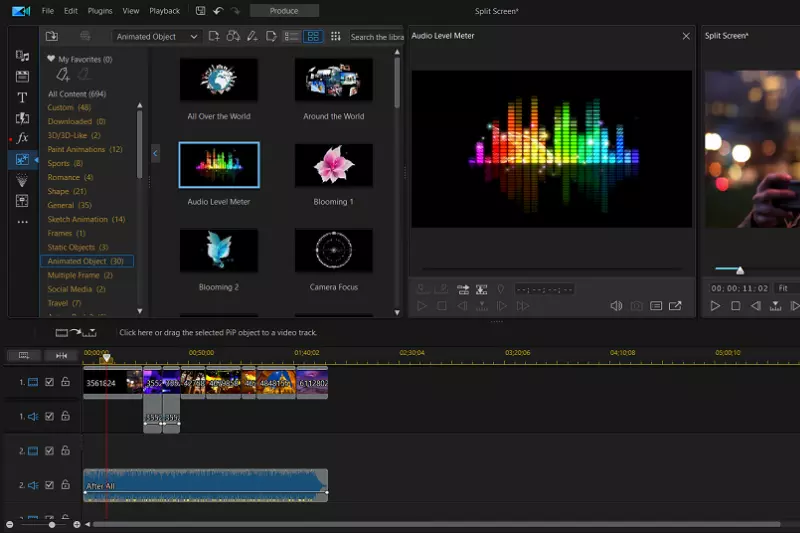Image resolution: width=800 pixels, height=533 pixels.
Task: Switch library to large thumbnail view
Action: pos(313,36)
